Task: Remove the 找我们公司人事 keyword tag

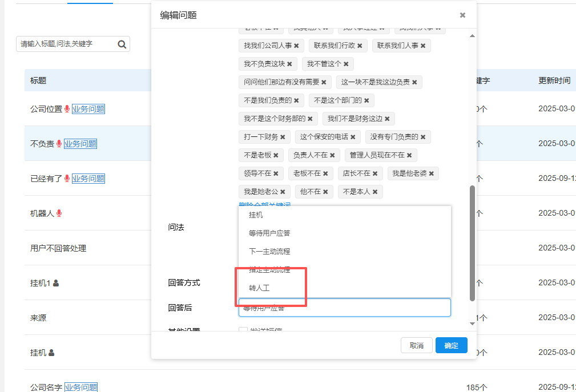Action: coord(296,46)
